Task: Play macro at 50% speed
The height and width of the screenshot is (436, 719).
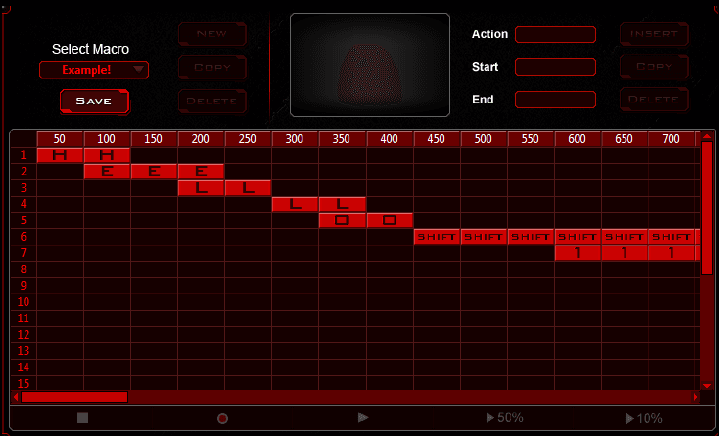Action: pyautogui.click(x=504, y=418)
